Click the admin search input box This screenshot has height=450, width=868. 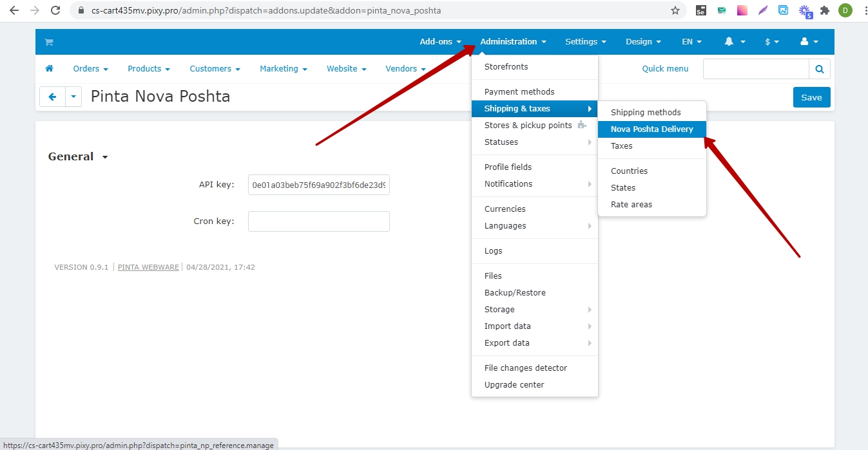[x=756, y=69]
